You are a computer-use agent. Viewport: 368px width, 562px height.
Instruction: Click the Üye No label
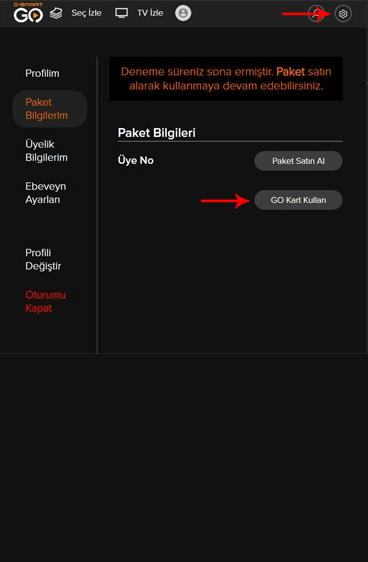click(136, 160)
